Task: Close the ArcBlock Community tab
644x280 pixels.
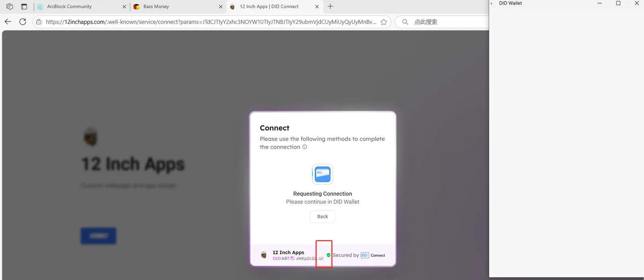Action: click(x=124, y=6)
